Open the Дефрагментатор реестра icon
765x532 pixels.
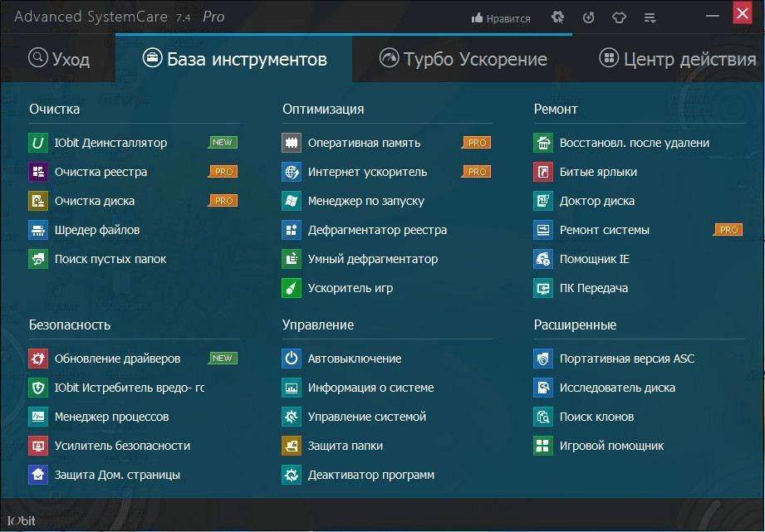[292, 230]
